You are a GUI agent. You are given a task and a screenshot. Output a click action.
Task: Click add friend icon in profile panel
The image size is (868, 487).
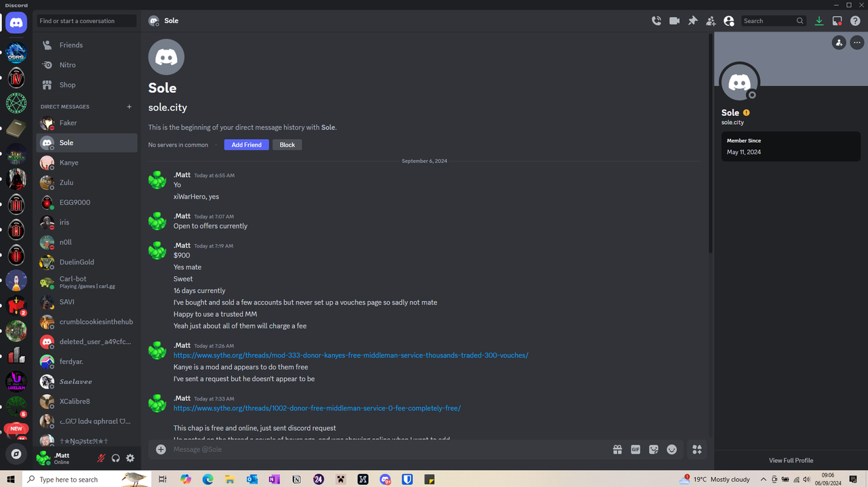[x=839, y=43]
